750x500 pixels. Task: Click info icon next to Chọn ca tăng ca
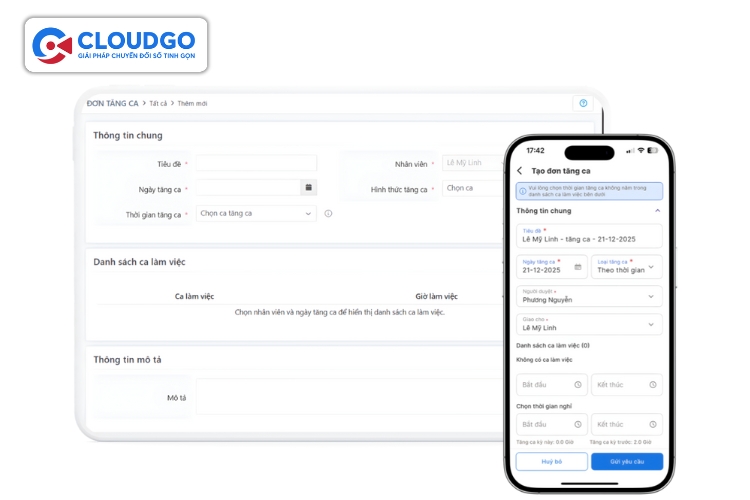coord(328,213)
